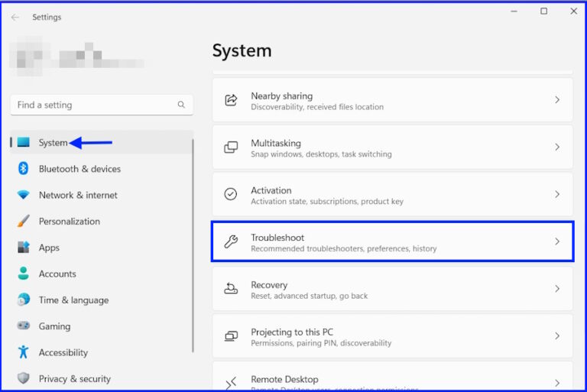The width and height of the screenshot is (587, 392).
Task: Click the System monitor icon in sidebar
Action: pos(23,142)
